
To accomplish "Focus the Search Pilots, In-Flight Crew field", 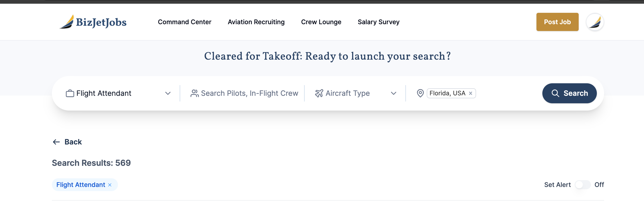I will 249,93.
